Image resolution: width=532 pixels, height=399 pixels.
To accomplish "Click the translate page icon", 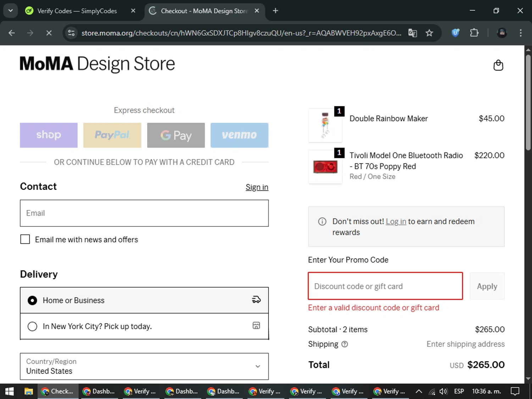I will click(412, 33).
